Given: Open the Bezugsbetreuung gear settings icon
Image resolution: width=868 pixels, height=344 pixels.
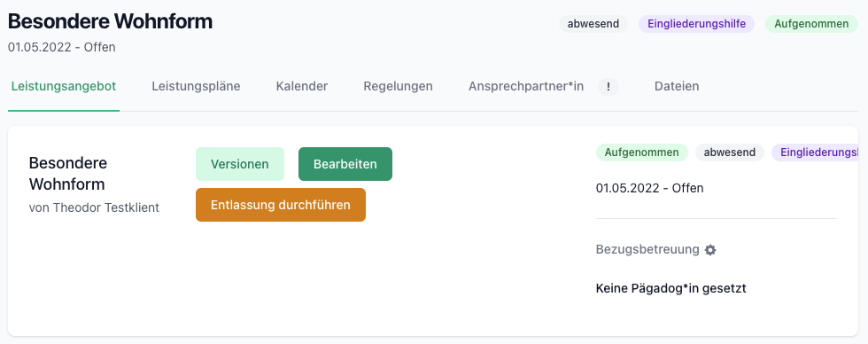Looking at the screenshot, I should [x=710, y=250].
